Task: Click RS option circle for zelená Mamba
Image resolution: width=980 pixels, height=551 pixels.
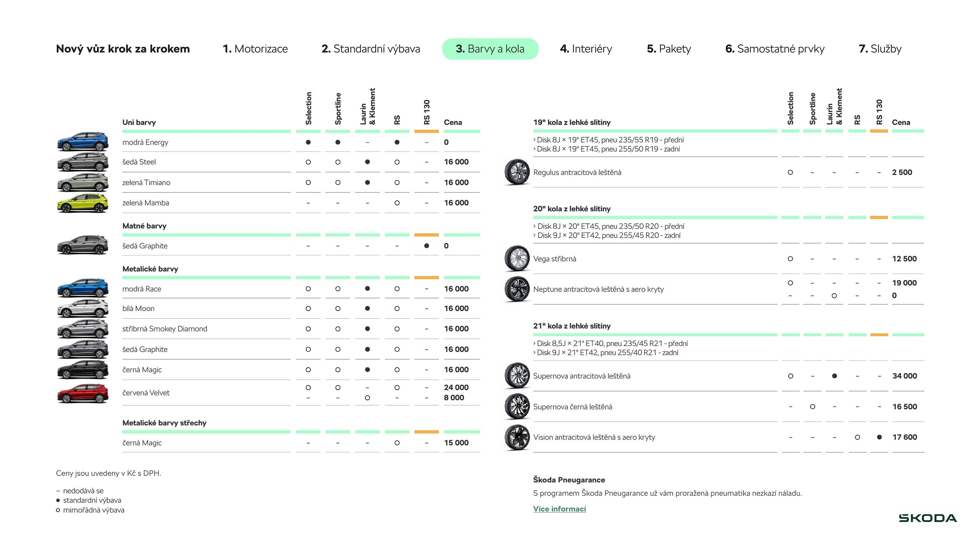Action: pyautogui.click(x=397, y=203)
